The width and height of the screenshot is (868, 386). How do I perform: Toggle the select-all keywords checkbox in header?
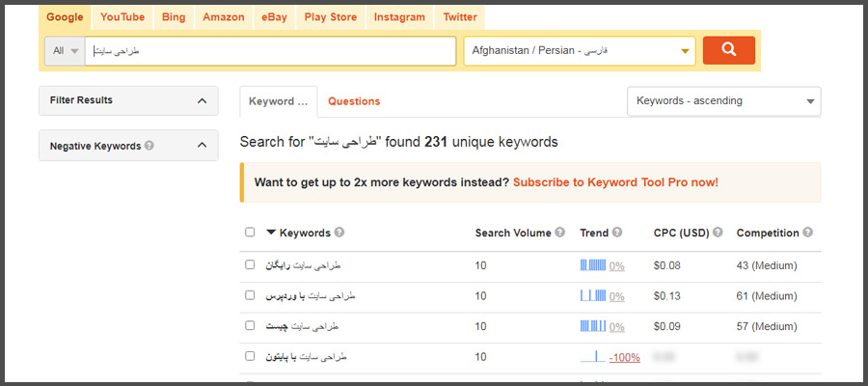[250, 232]
